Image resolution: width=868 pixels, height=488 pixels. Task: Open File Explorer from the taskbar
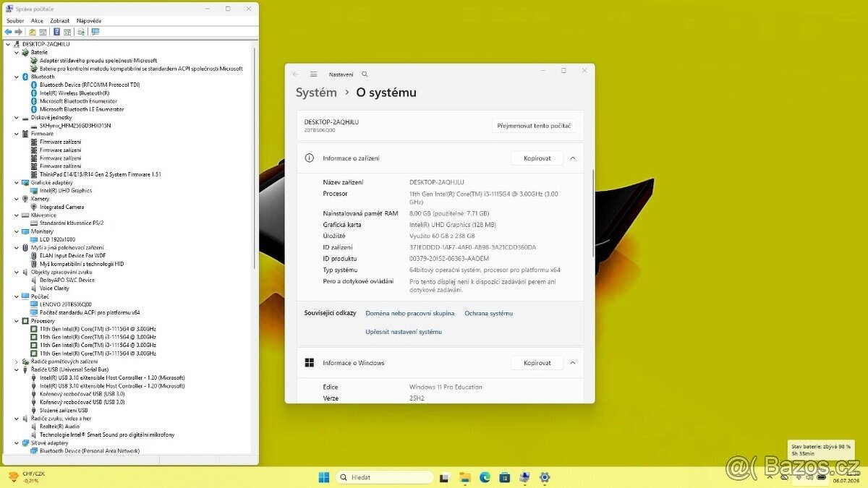point(465,477)
